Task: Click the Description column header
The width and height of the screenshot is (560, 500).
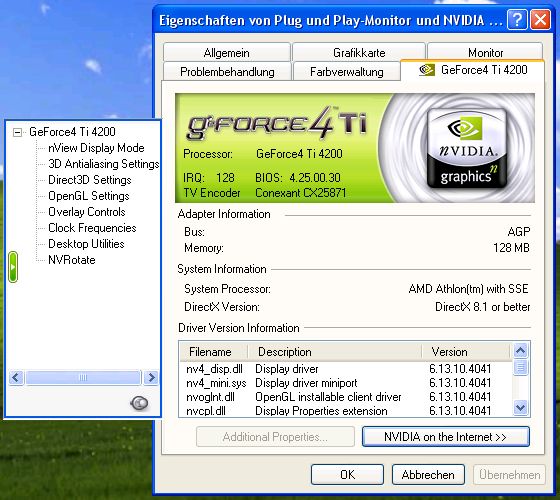Action: tap(334, 352)
